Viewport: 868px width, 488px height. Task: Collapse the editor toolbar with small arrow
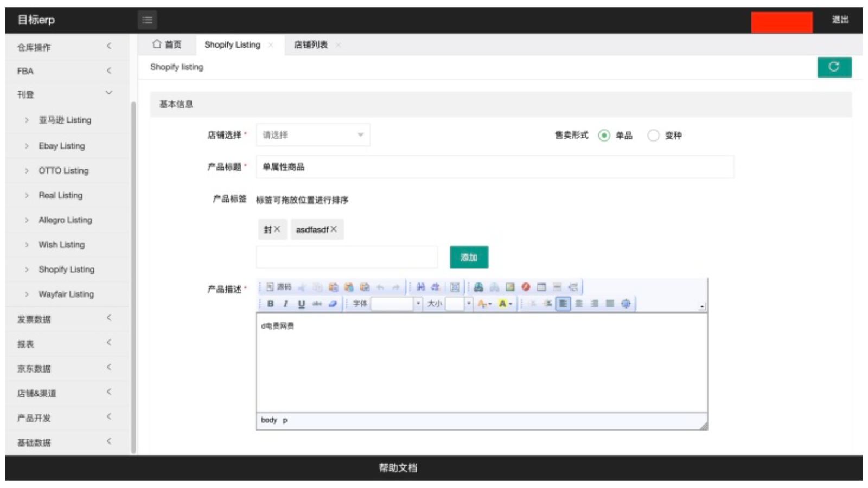pyautogui.click(x=702, y=306)
